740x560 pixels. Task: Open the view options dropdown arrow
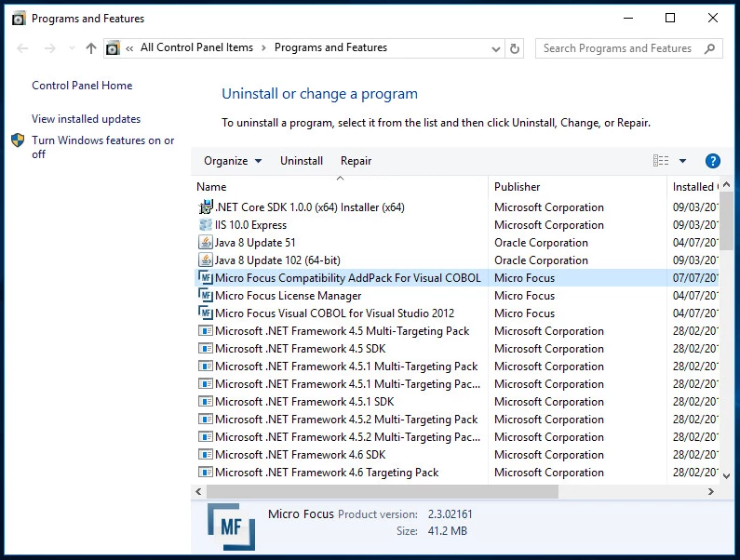682,161
